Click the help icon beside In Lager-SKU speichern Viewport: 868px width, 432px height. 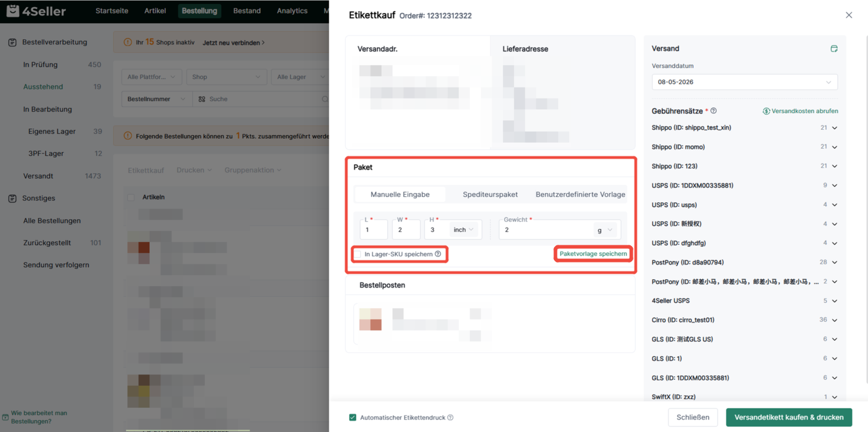[438, 254]
